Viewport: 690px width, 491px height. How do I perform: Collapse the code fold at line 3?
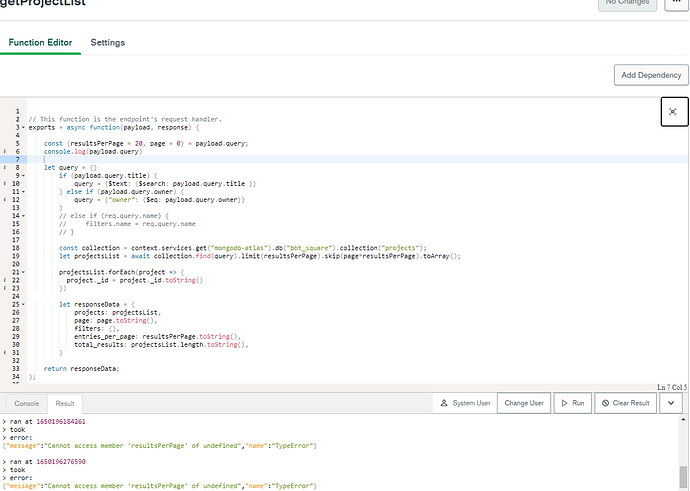tap(24, 128)
